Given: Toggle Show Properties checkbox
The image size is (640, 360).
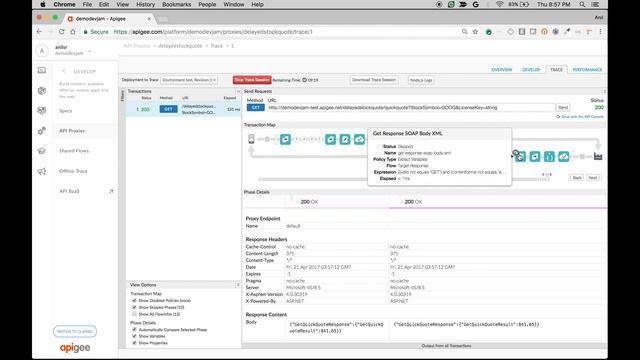Looking at the screenshot, I should point(134,343).
